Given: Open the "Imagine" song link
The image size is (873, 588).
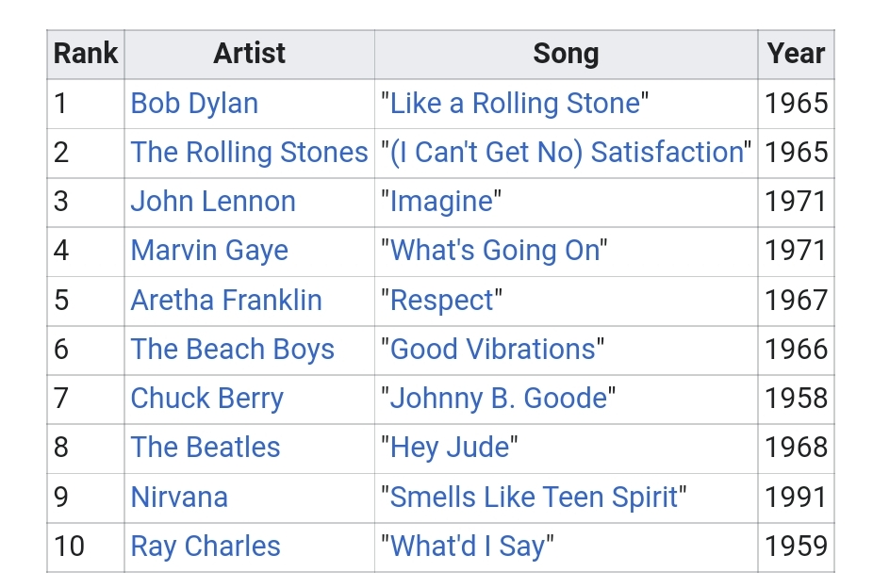Looking at the screenshot, I should (x=440, y=202).
